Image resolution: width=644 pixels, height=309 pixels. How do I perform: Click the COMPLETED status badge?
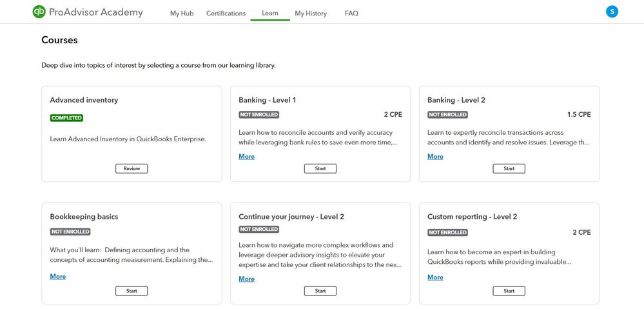point(66,118)
